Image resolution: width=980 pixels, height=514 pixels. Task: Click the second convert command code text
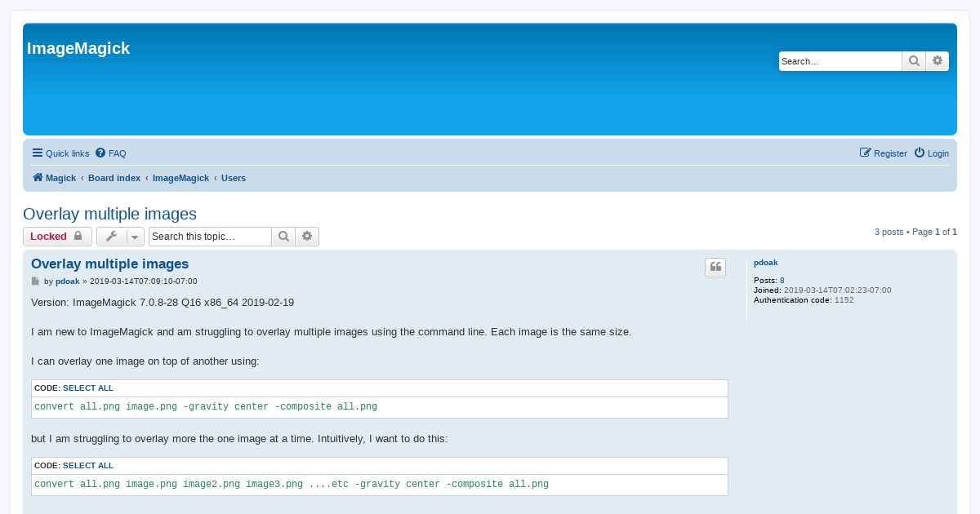pos(292,485)
